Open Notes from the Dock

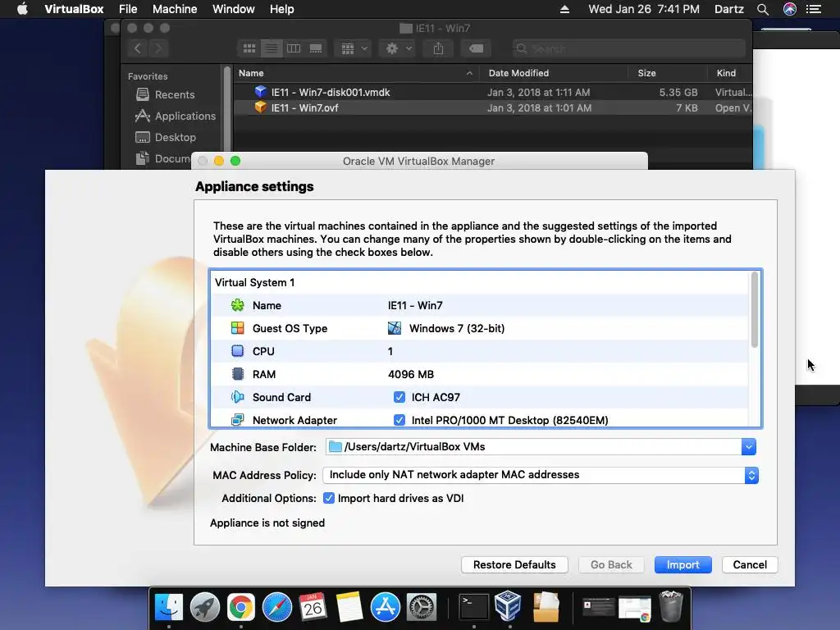tap(349, 607)
